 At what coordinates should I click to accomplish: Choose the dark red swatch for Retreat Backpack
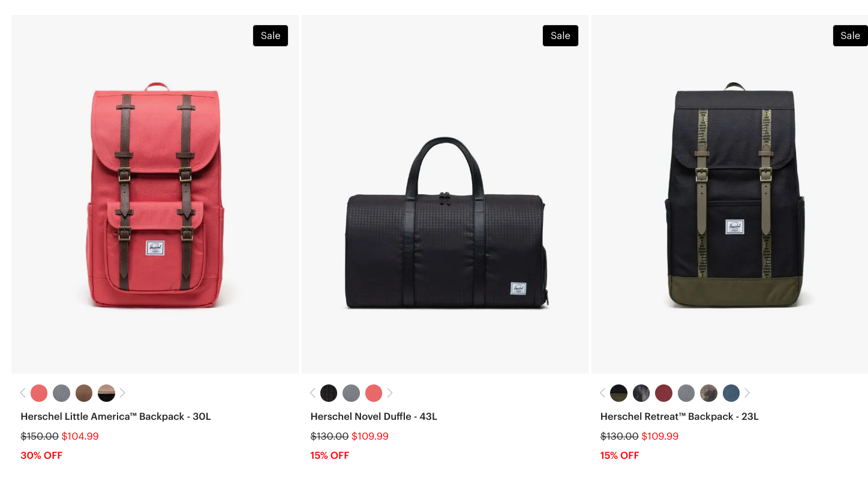(x=663, y=393)
